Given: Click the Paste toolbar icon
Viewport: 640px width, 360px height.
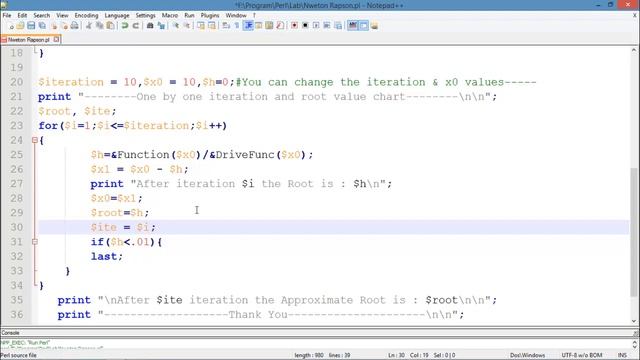Looking at the screenshot, I should 110,26.
